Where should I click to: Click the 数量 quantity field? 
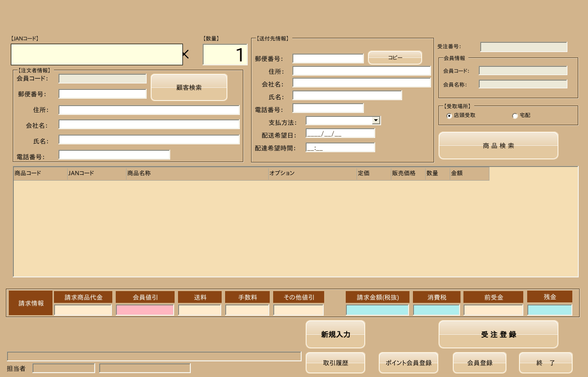click(x=225, y=54)
